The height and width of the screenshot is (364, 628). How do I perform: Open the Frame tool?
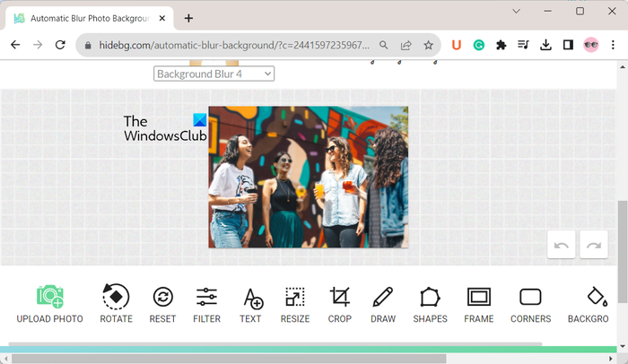(x=479, y=297)
